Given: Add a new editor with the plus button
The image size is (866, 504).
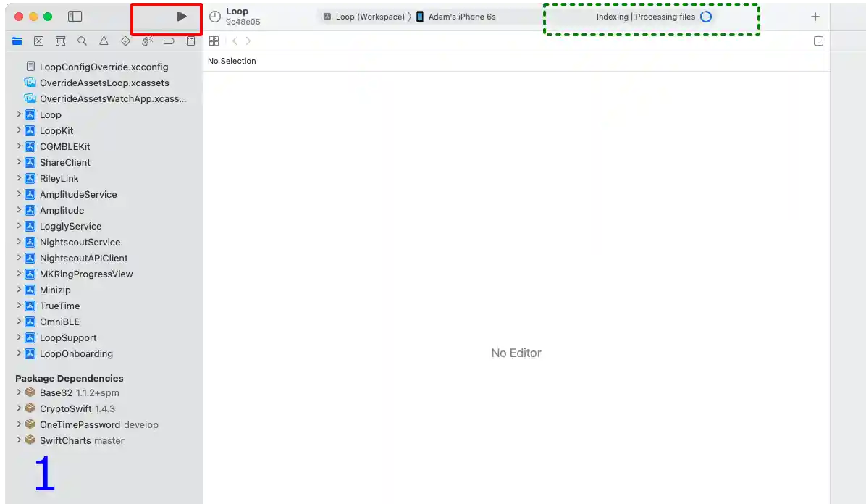Looking at the screenshot, I should [x=815, y=16].
